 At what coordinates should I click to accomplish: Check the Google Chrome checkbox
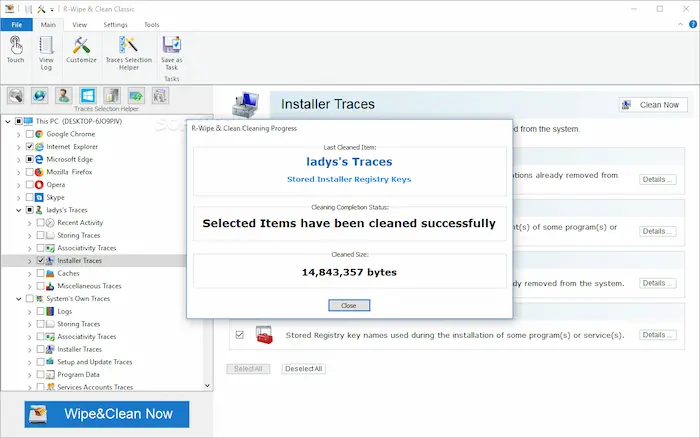(29, 134)
